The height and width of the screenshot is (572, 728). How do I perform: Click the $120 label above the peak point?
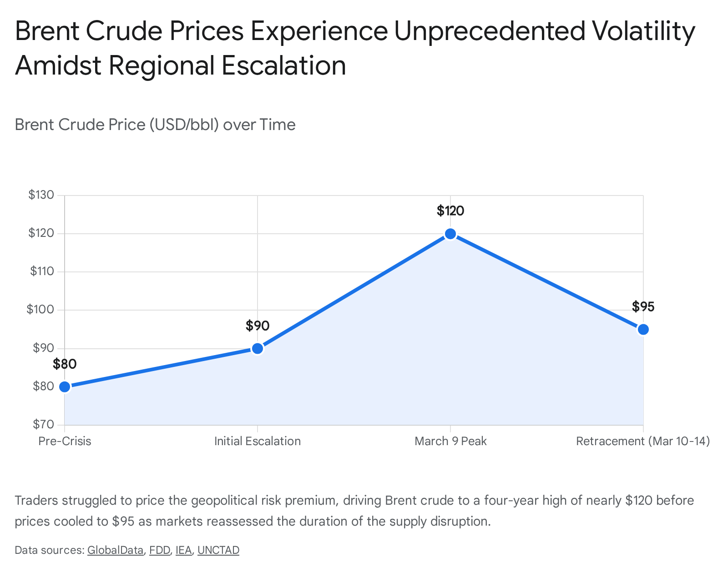(450, 211)
